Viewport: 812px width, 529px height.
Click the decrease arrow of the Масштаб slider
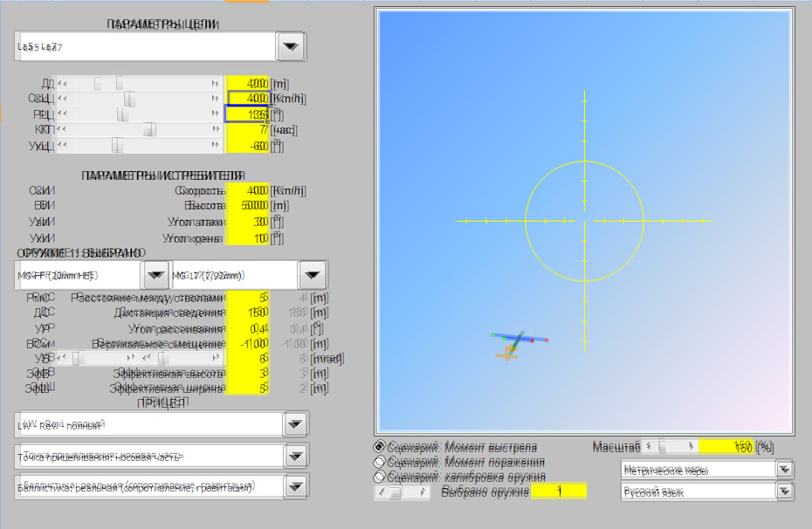649,446
